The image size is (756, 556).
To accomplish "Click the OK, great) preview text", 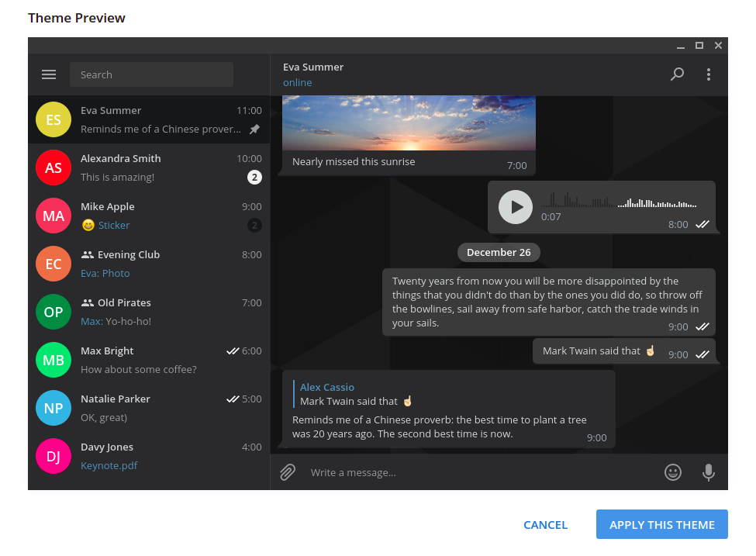I will (x=104, y=418).
